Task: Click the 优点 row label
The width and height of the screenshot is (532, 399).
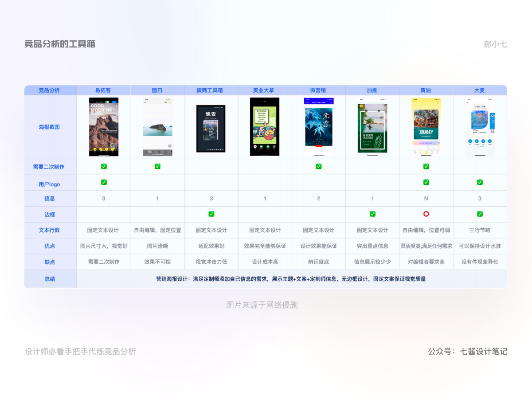Action: pyautogui.click(x=50, y=246)
